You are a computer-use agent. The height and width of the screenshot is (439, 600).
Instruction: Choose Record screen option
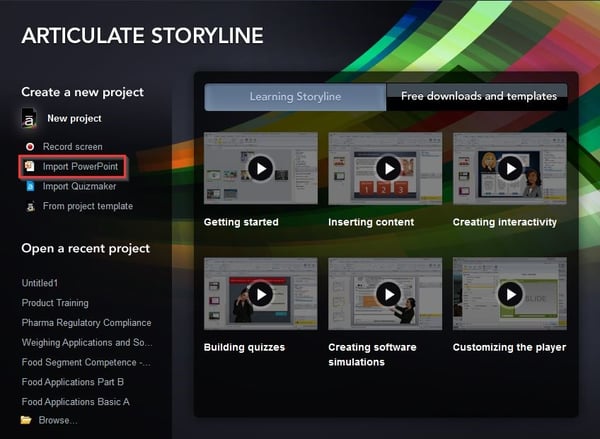pyautogui.click(x=72, y=147)
